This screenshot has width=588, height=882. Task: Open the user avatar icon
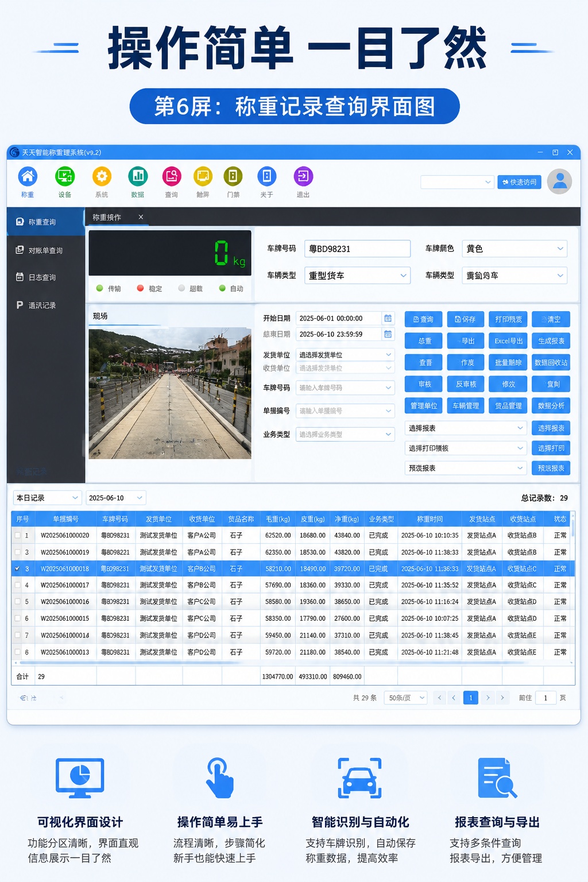559,181
